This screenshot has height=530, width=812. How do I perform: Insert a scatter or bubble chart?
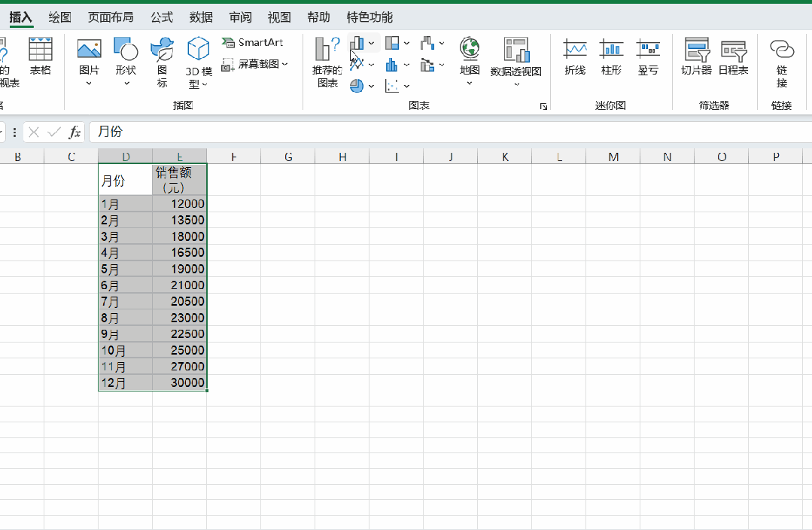pyautogui.click(x=392, y=86)
